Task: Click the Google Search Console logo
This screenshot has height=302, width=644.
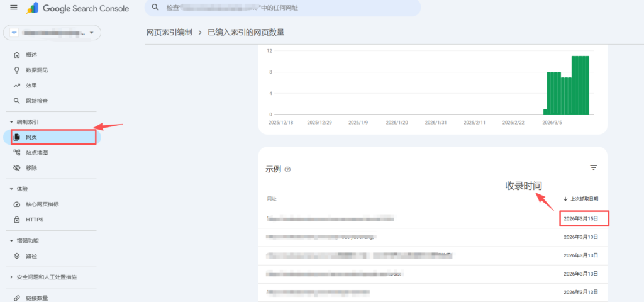Action: click(x=77, y=8)
